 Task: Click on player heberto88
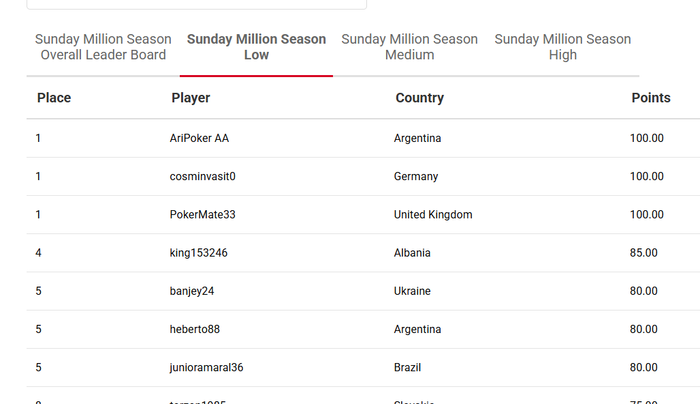(x=195, y=329)
